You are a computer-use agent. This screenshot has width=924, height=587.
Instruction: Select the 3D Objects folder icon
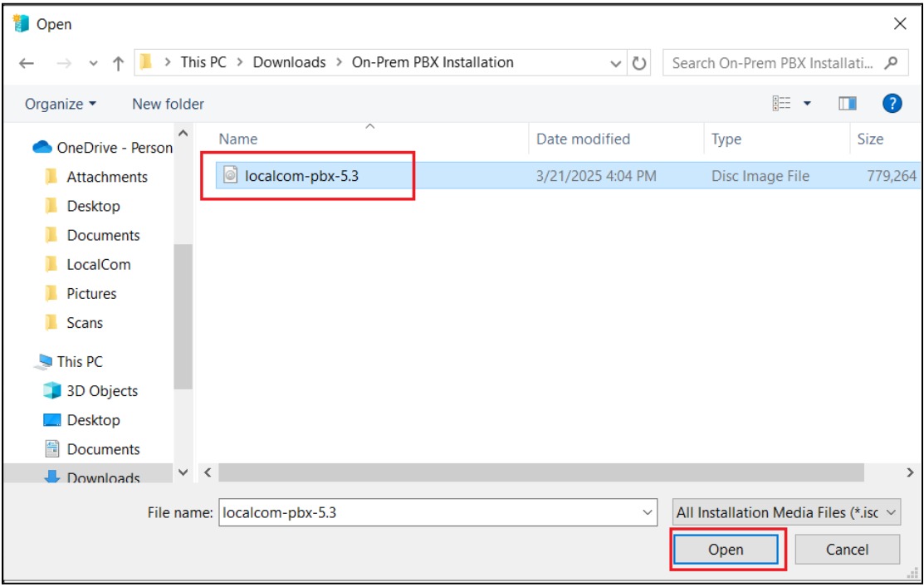(x=52, y=391)
